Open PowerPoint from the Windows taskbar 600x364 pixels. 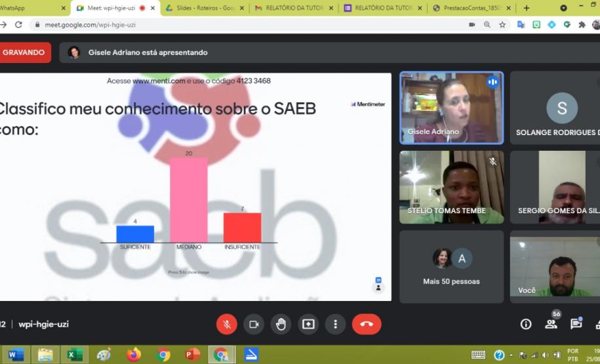[192, 355]
